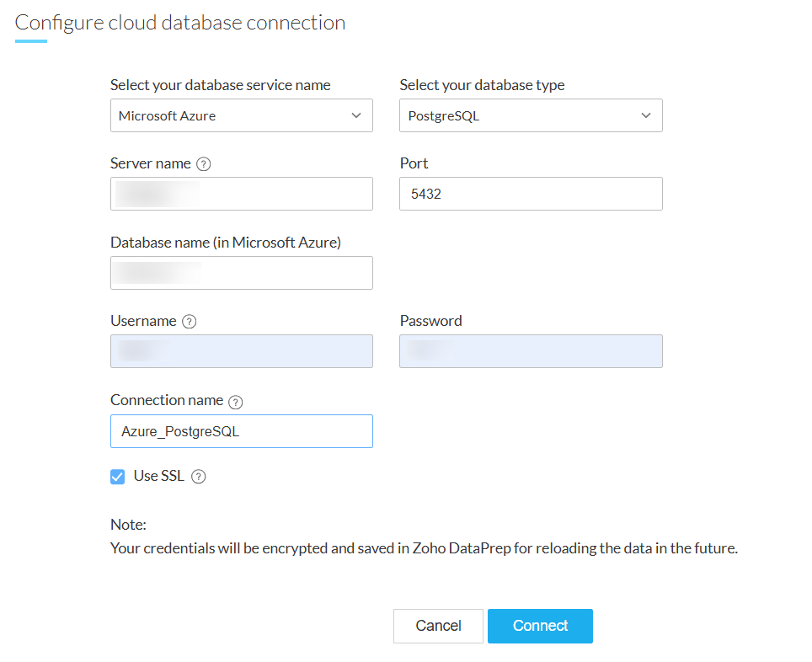The image size is (812, 662).
Task: Open the Connection name help tooltip icon
Action: [x=236, y=402]
